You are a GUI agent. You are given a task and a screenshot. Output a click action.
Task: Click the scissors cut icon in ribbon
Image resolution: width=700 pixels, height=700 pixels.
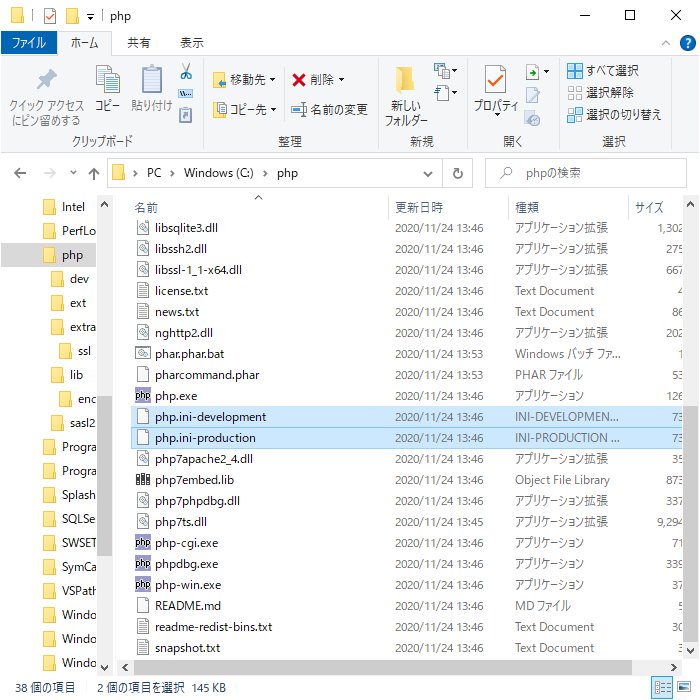click(x=185, y=72)
